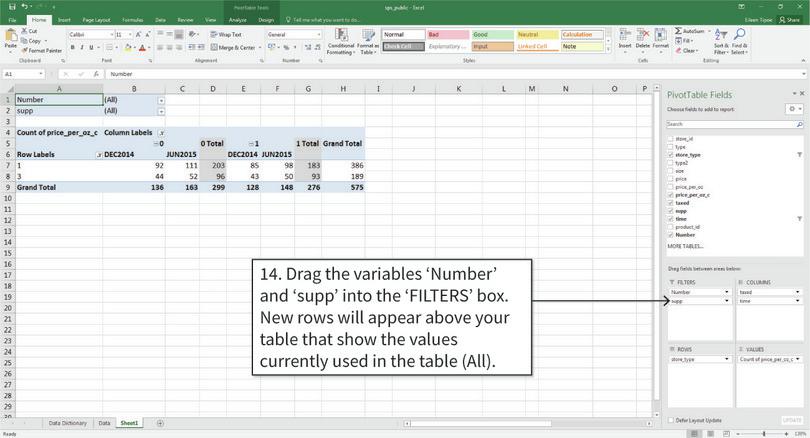Image resolution: width=810 pixels, height=438 pixels.
Task: Open PivotTable Fields tools gear
Action: [x=792, y=109]
